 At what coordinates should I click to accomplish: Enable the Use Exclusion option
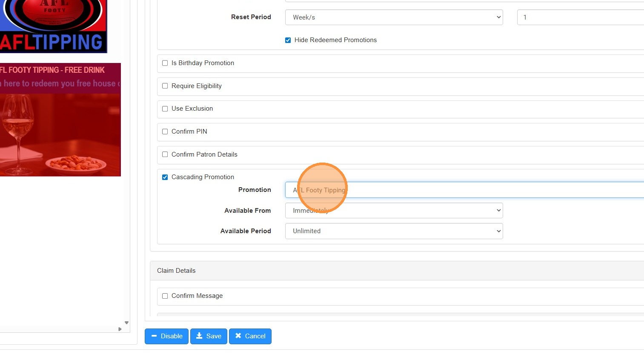165,109
